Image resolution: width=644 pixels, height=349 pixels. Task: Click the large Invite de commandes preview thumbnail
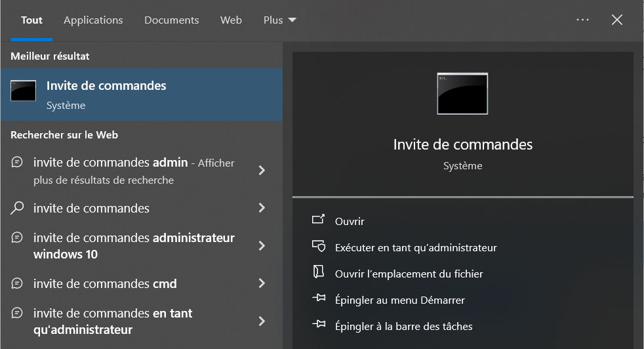462,94
